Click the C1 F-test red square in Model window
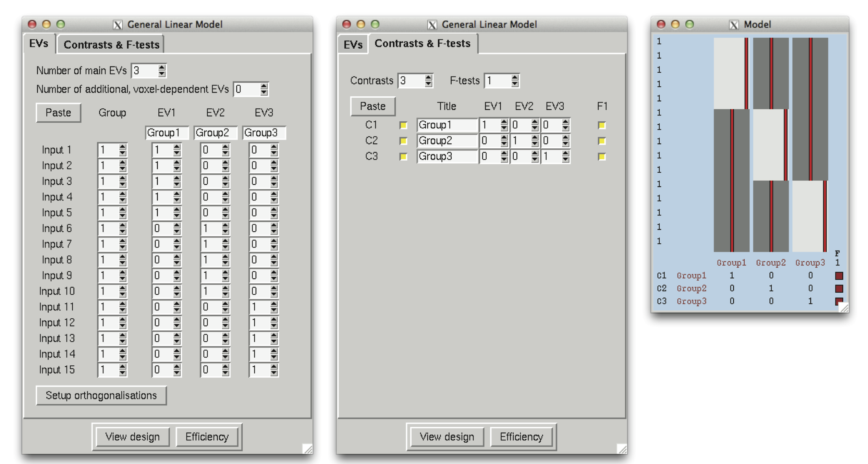 (839, 276)
